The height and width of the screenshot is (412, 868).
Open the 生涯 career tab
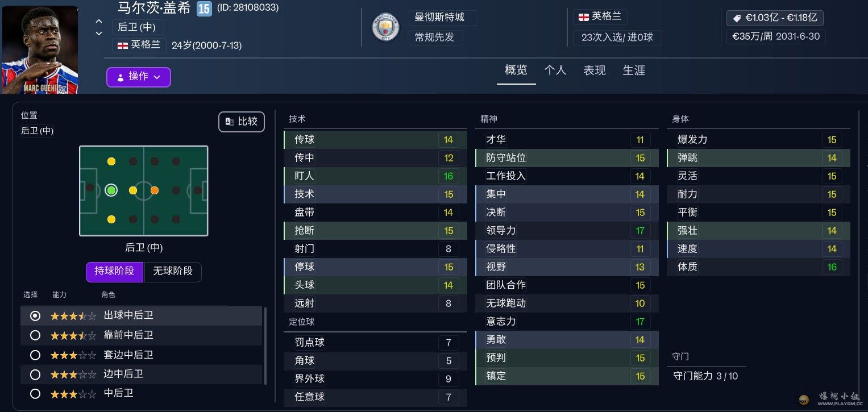pos(634,70)
